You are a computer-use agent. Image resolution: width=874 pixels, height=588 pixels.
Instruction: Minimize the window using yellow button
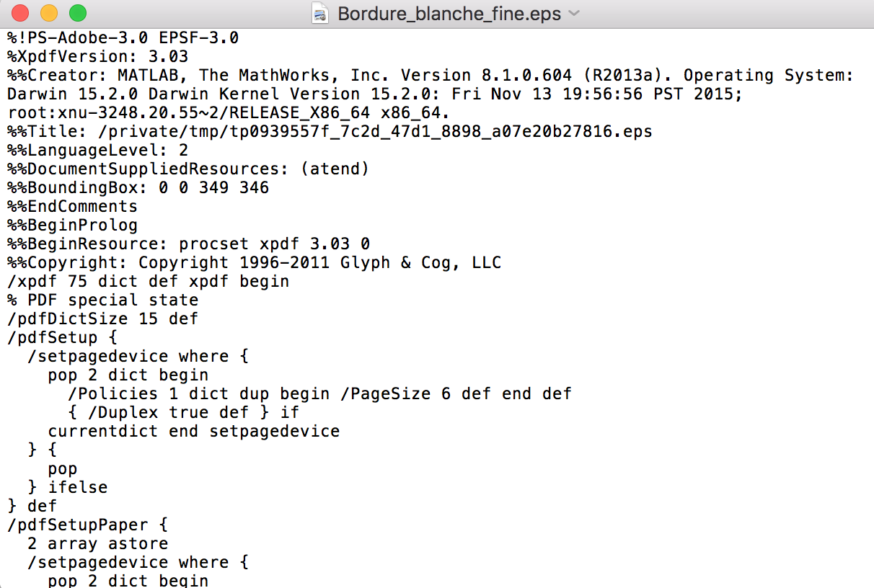point(49,13)
